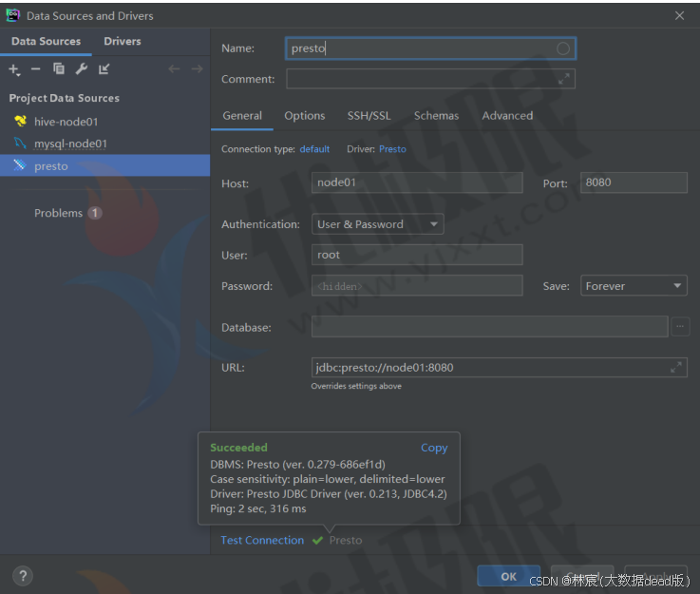Change the Presto driver link
Screen dimensions: 700x594
coord(392,149)
